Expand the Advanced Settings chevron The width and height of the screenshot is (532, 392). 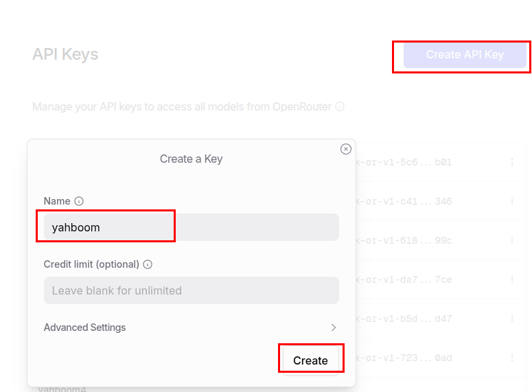(x=334, y=327)
